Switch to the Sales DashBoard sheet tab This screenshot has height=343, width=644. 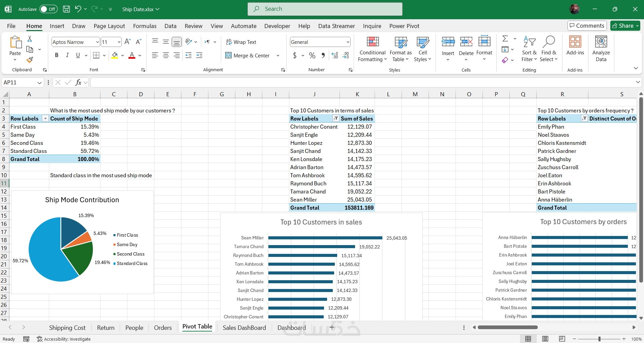[244, 327]
